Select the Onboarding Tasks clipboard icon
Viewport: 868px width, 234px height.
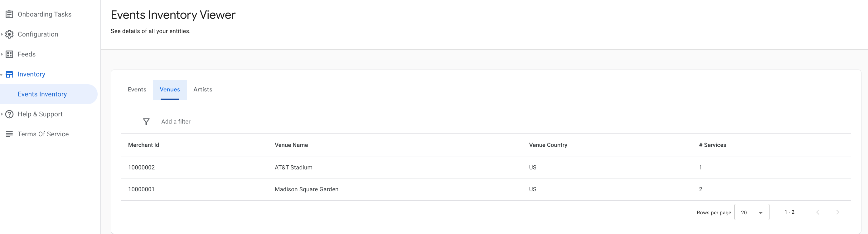click(x=9, y=14)
